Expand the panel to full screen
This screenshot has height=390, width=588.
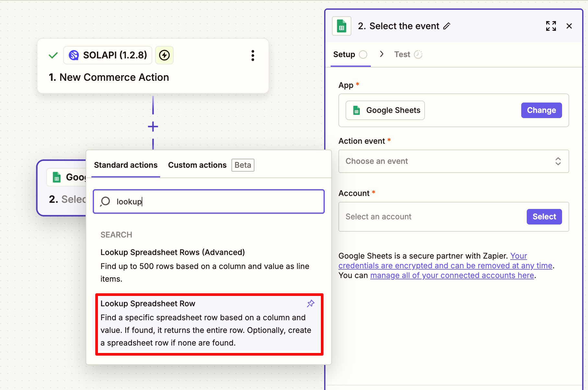[x=551, y=26]
